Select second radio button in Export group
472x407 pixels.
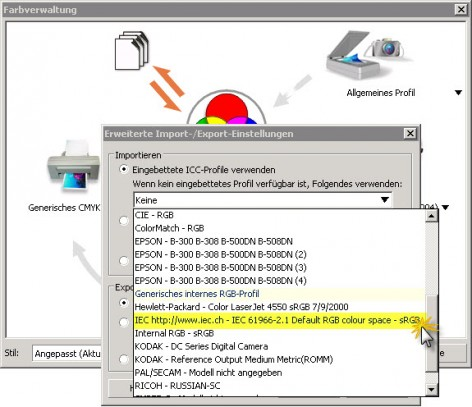[124, 322]
